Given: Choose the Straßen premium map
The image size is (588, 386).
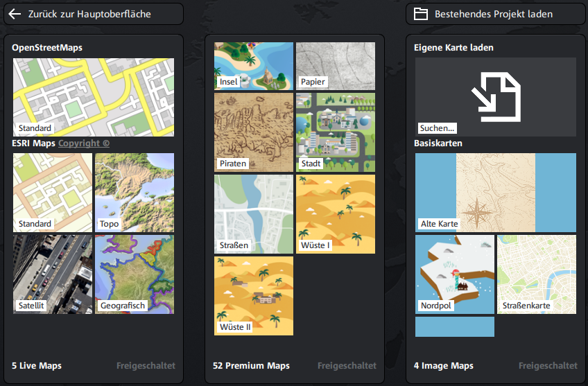Looking at the screenshot, I should 254,214.
